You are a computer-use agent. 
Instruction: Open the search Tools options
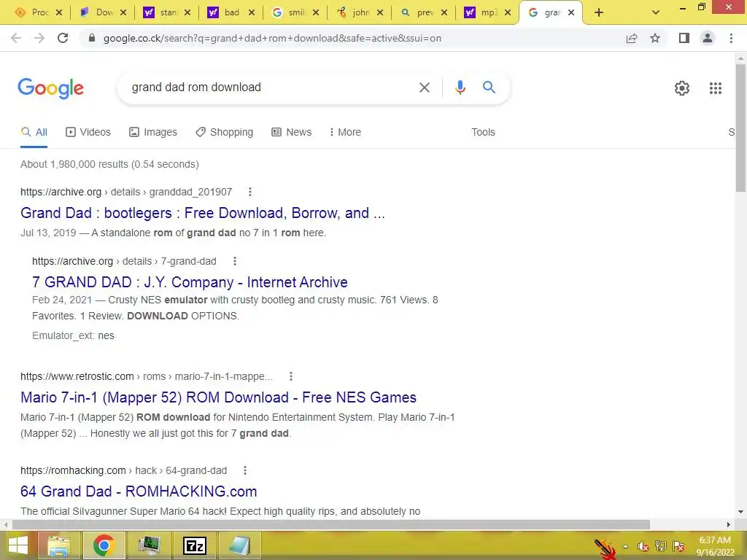483,132
